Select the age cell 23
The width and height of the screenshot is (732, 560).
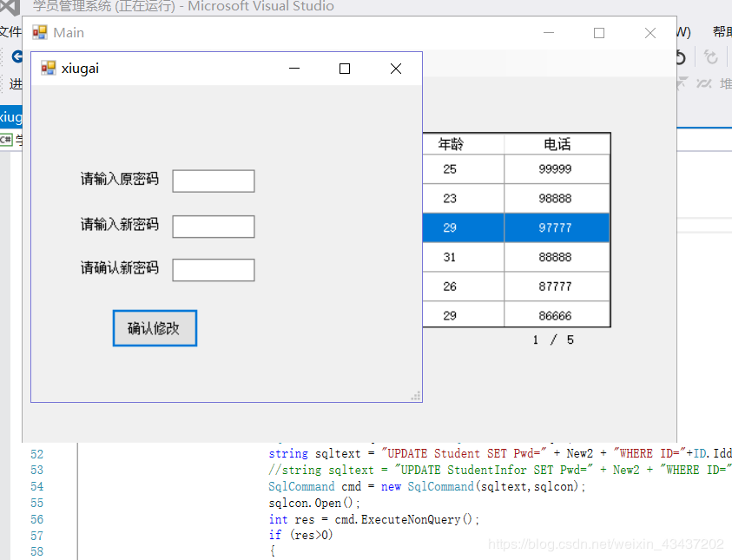click(x=463, y=198)
